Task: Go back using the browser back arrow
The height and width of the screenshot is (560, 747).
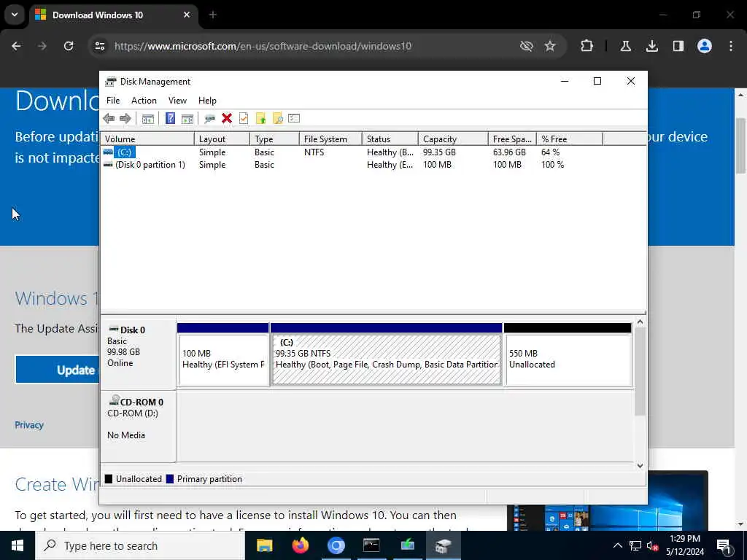Action: click(x=16, y=46)
